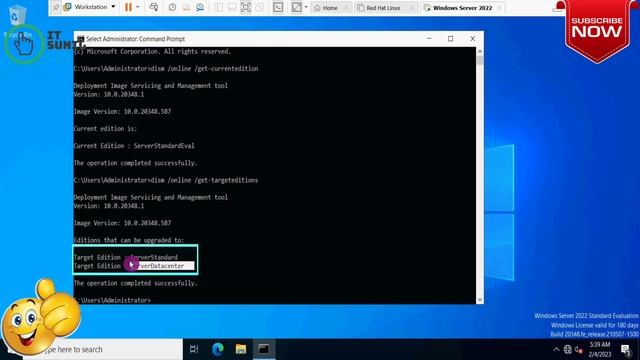Click the pin toolbar icon in VMware

[x=56, y=7]
